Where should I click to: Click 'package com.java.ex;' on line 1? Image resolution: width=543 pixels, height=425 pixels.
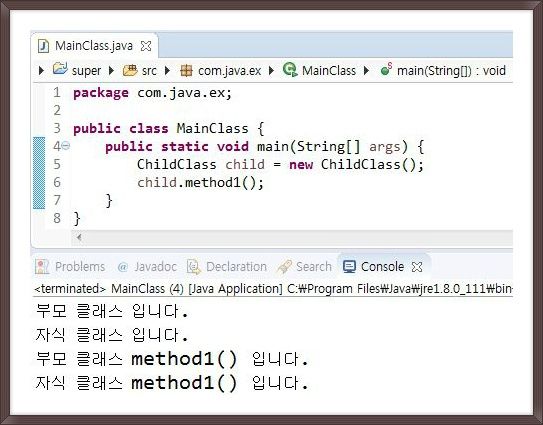[152, 93]
